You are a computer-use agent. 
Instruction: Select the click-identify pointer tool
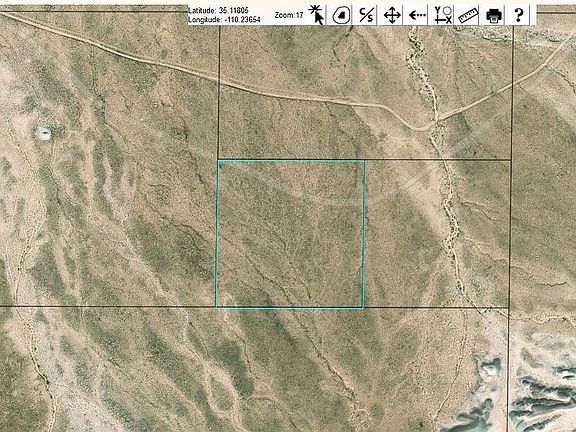[x=316, y=15]
